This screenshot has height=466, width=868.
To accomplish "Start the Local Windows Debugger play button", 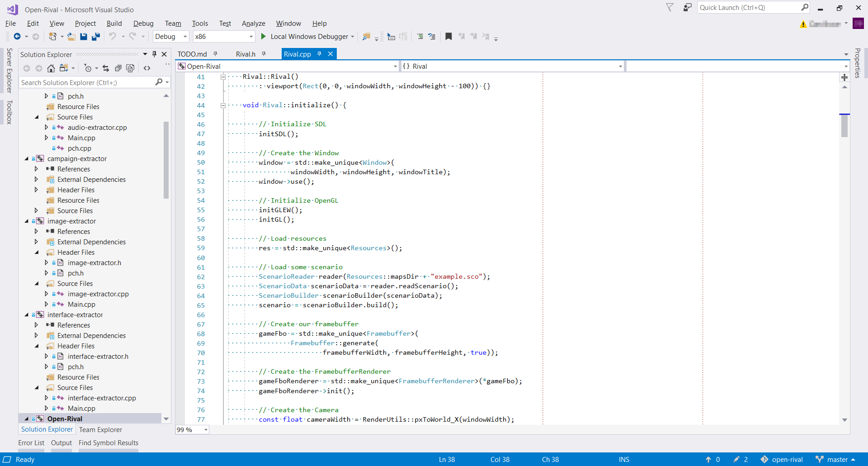I will click(x=264, y=36).
